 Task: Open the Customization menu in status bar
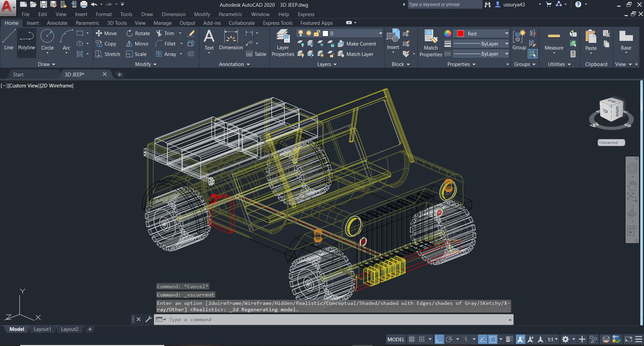click(x=639, y=339)
